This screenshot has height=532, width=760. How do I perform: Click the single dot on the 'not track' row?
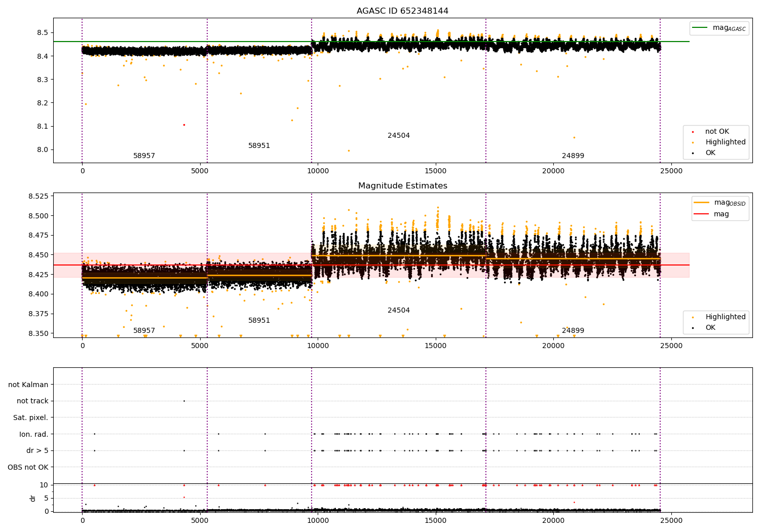(184, 401)
